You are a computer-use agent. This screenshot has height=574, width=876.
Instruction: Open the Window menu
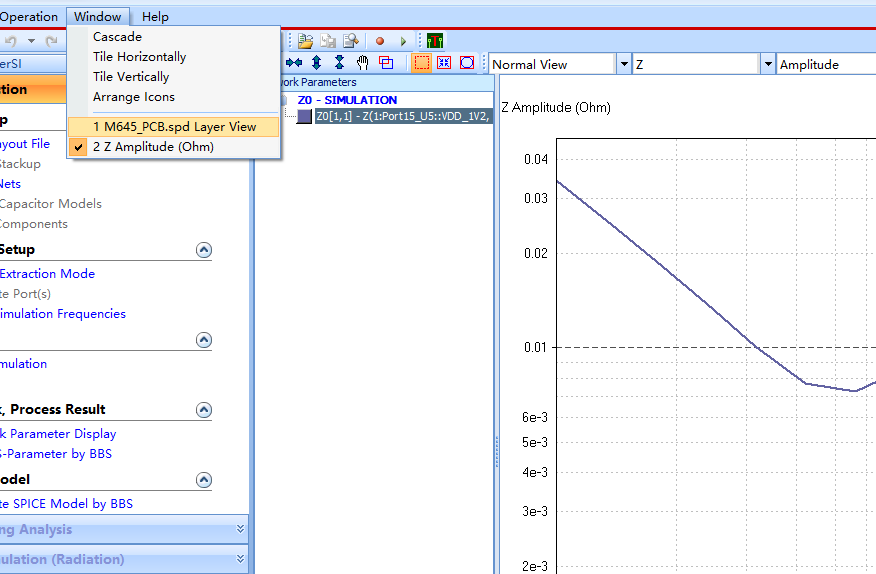tap(98, 17)
